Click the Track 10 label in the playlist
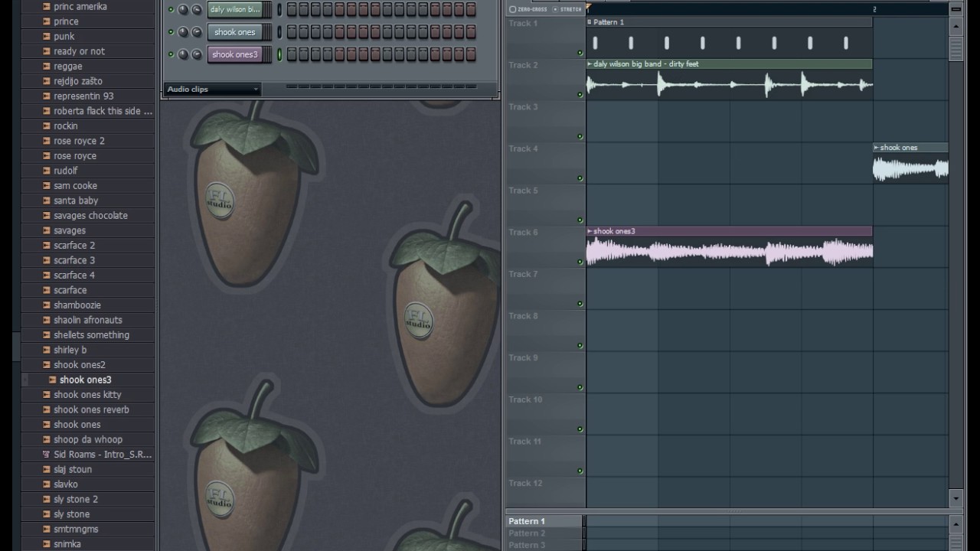Viewport: 980px width, 551px height. click(x=526, y=399)
